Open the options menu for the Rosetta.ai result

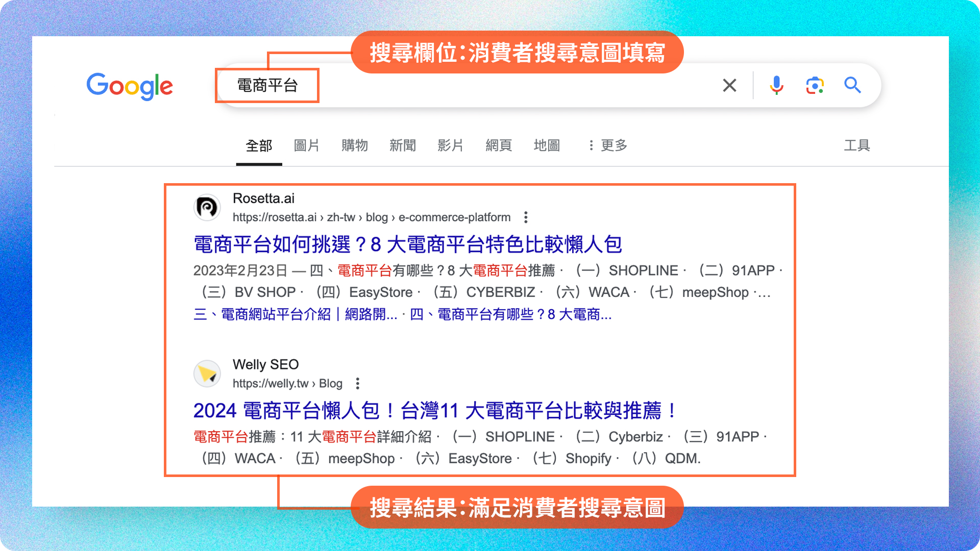[526, 217]
